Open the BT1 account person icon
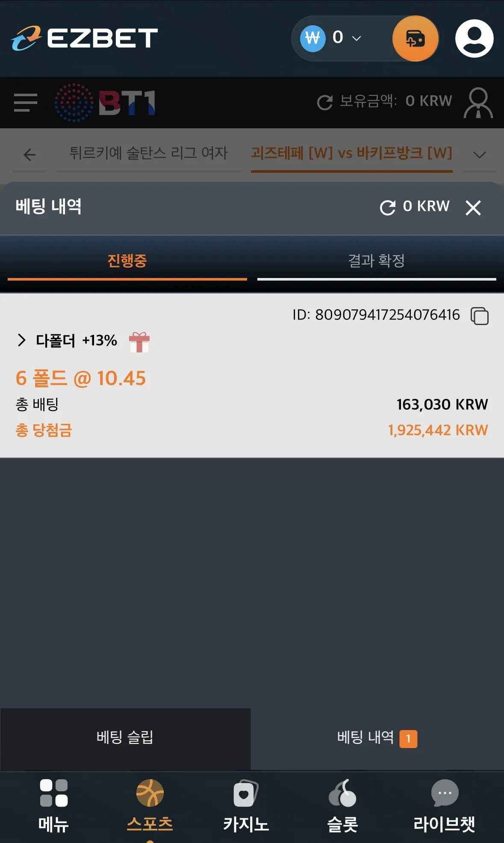This screenshot has width=504, height=843. (x=478, y=103)
